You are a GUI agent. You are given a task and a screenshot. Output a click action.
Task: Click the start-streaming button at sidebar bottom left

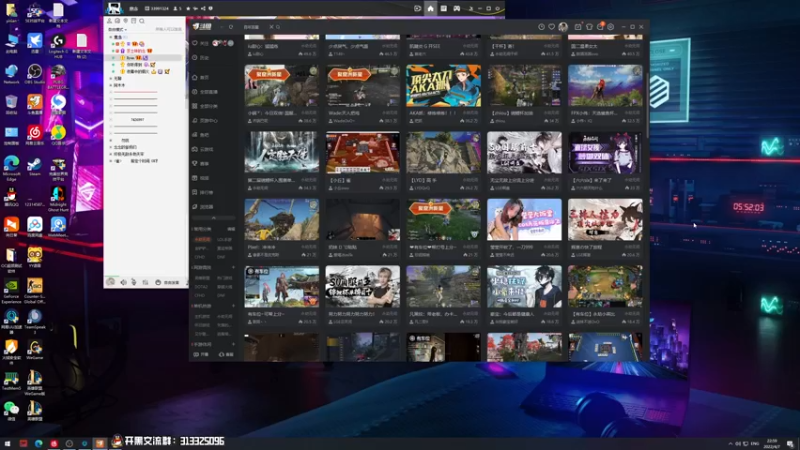(201, 354)
